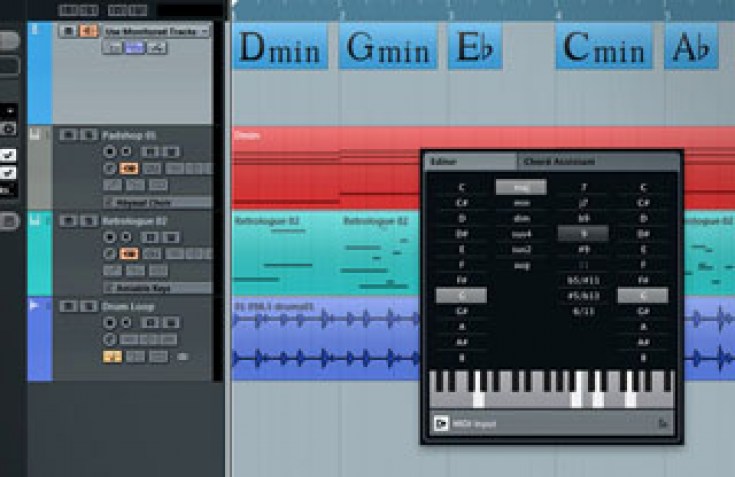The height and width of the screenshot is (477, 735).
Task: Record-enable the Padshop 01 track
Action: [x=109, y=152]
